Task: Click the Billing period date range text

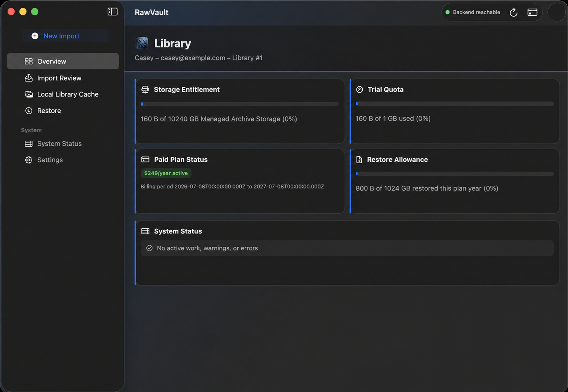Action: point(232,187)
